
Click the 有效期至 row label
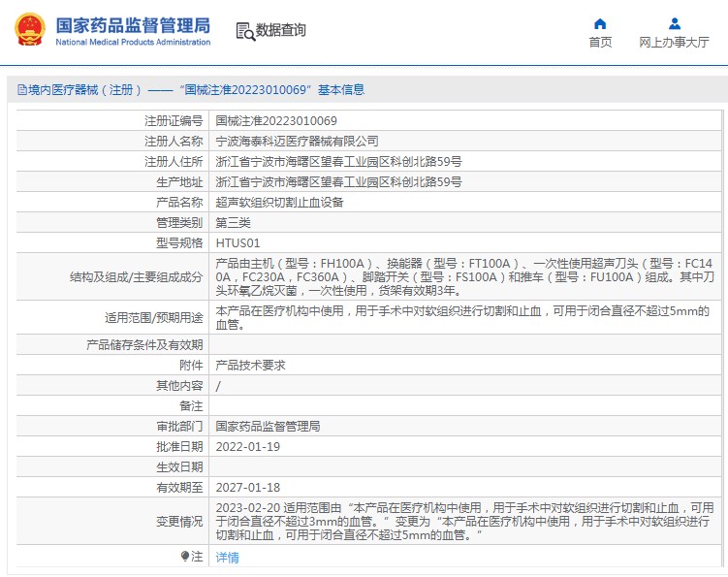point(179,488)
